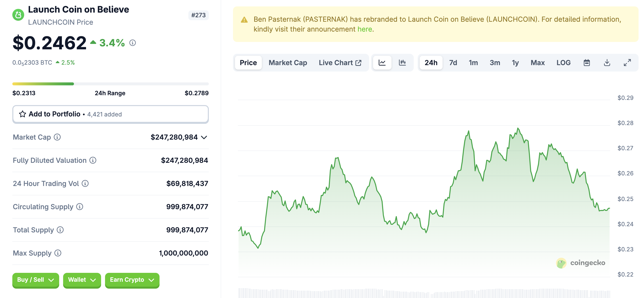Select the 1y timeframe
Viewport: 644px width, 298px height.
(x=515, y=63)
